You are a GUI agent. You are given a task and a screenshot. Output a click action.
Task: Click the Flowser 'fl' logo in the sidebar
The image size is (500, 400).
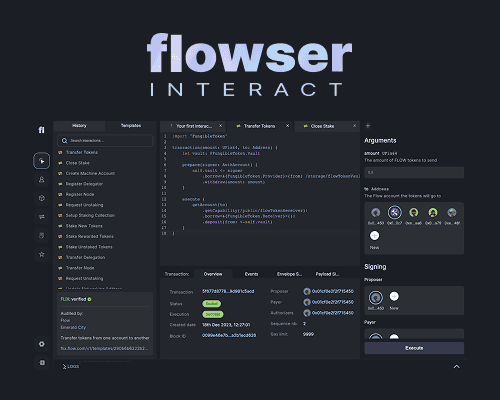(41, 130)
